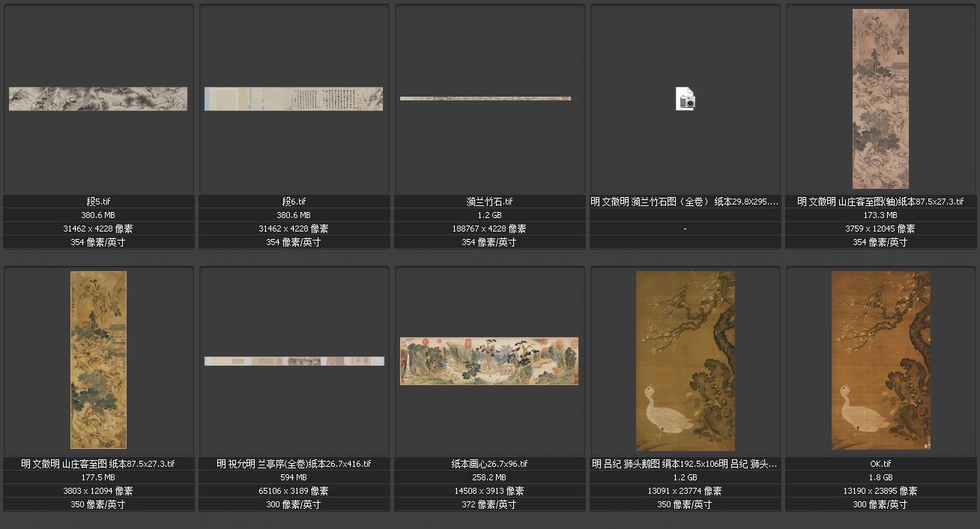Click the 372 像素/英寸 resolution text
The width and height of the screenshot is (980, 529).
489,504
